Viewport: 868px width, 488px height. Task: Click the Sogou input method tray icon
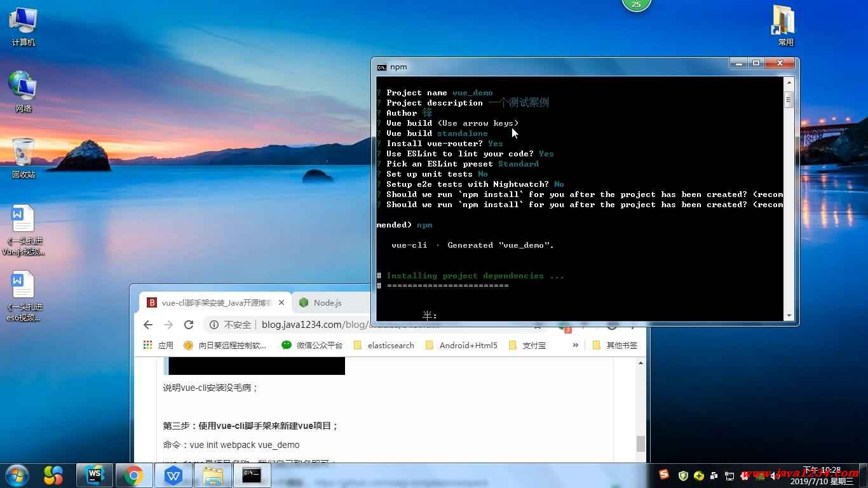(x=664, y=475)
